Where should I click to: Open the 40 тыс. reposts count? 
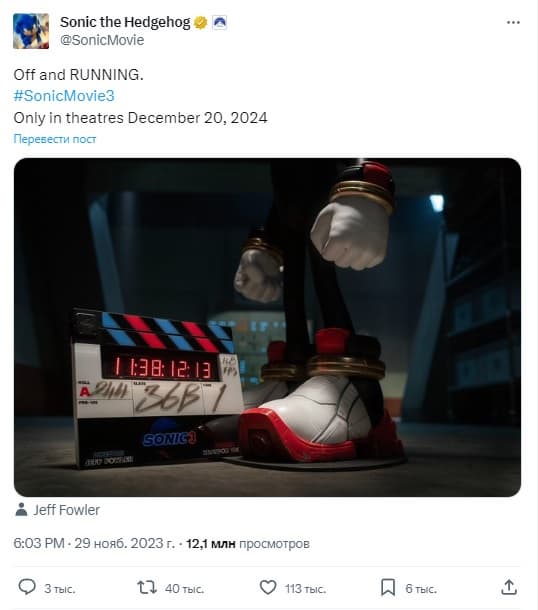pyautogui.click(x=184, y=589)
